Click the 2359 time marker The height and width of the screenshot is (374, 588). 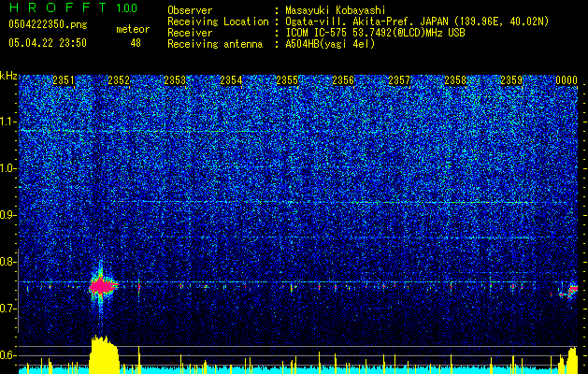[x=511, y=80]
